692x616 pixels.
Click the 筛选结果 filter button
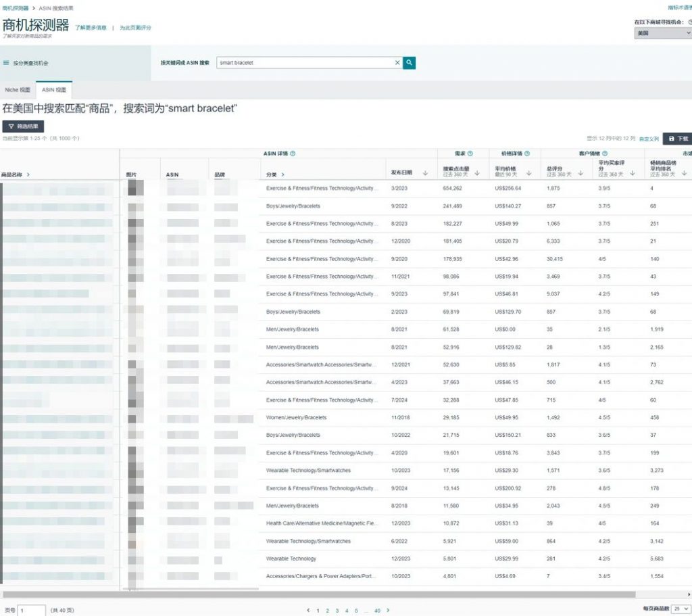coord(23,126)
